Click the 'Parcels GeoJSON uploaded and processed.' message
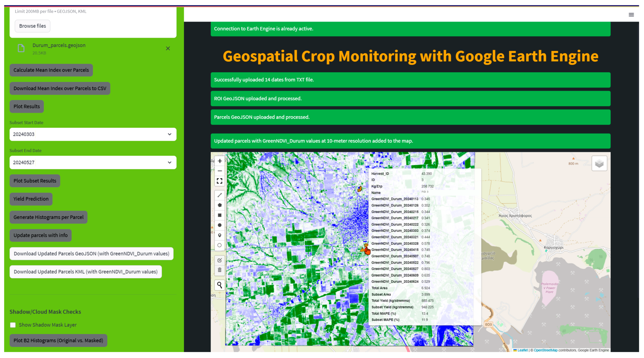The width and height of the screenshot is (644, 358). point(410,117)
